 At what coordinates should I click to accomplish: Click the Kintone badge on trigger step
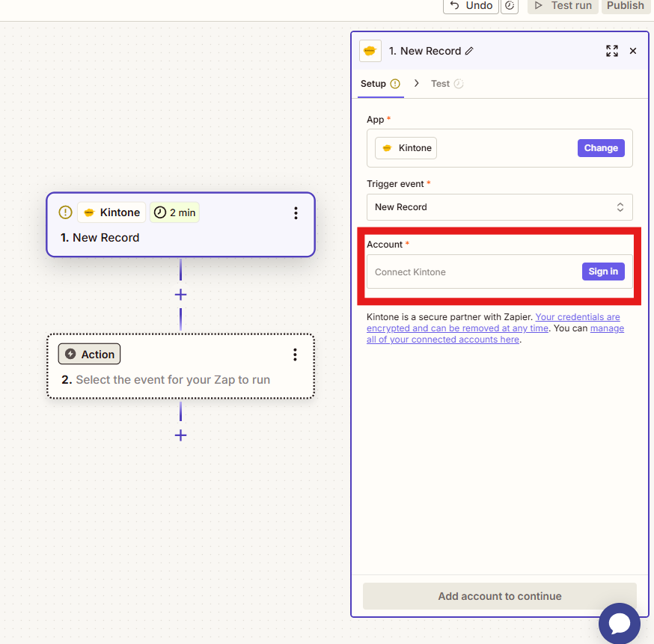(x=111, y=212)
